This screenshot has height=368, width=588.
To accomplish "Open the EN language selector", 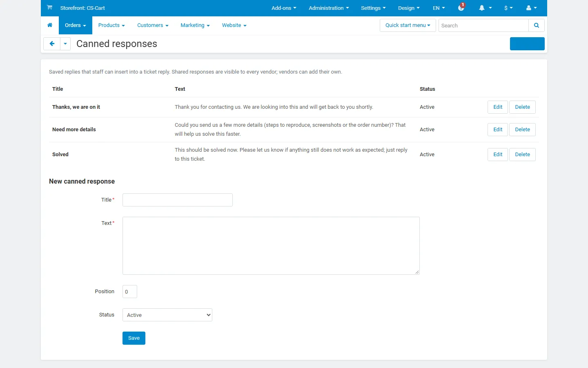I will [439, 8].
